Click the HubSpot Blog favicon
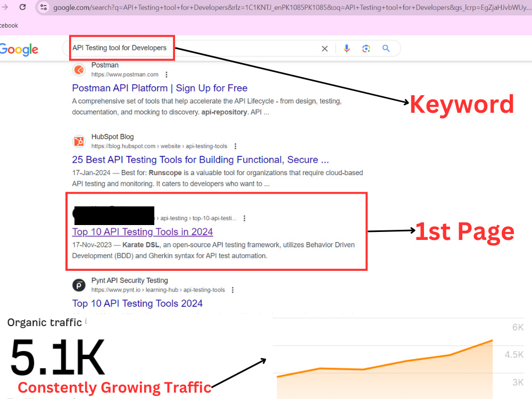 pos(79,141)
